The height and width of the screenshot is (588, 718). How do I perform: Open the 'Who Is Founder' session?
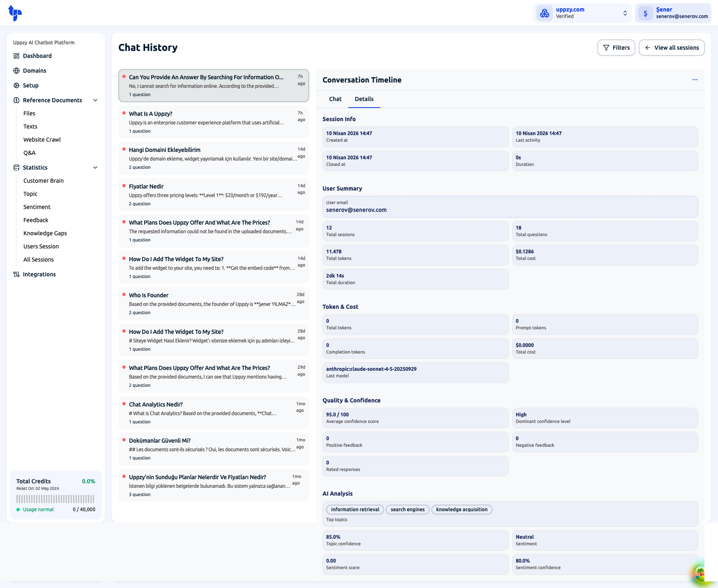click(x=214, y=303)
